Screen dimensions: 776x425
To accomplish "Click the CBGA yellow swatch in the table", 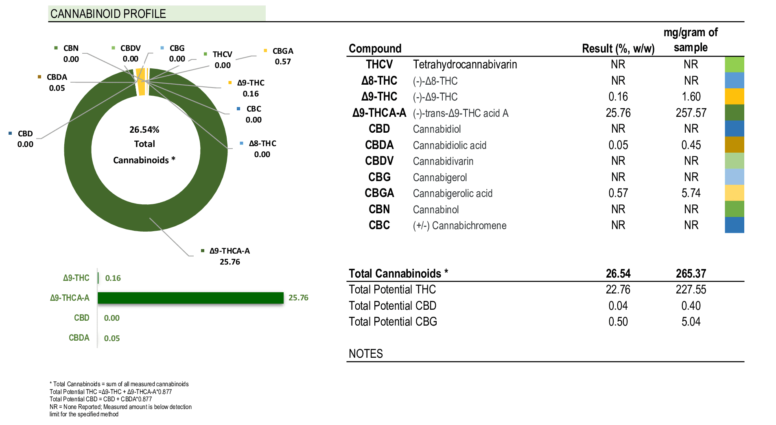I will point(735,193).
